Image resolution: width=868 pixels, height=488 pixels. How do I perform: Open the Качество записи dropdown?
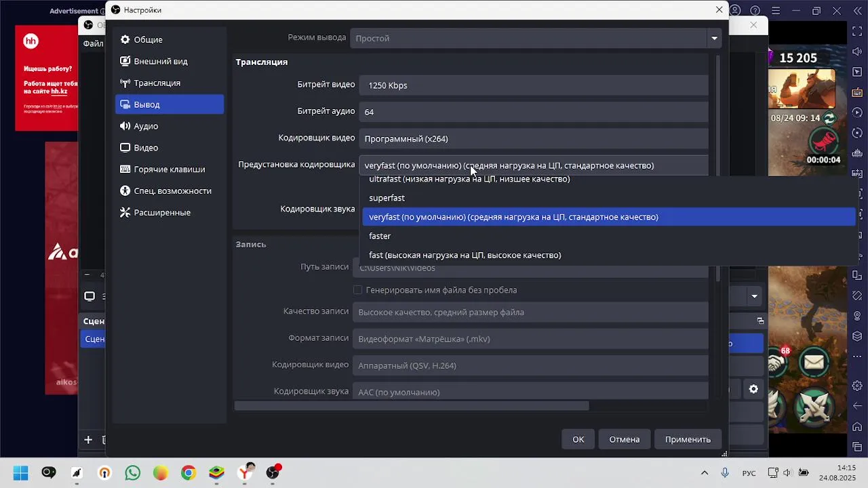[530, 312]
